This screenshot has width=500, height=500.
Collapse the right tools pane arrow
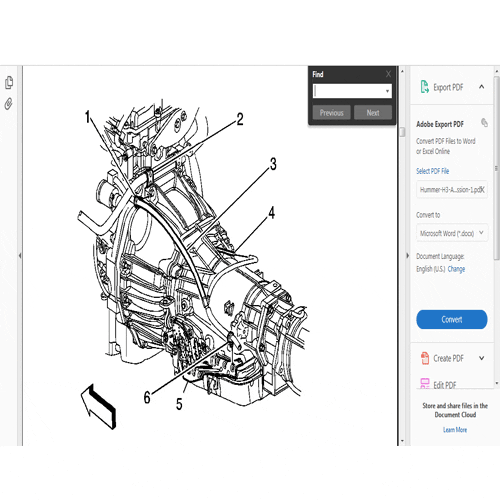(407, 256)
